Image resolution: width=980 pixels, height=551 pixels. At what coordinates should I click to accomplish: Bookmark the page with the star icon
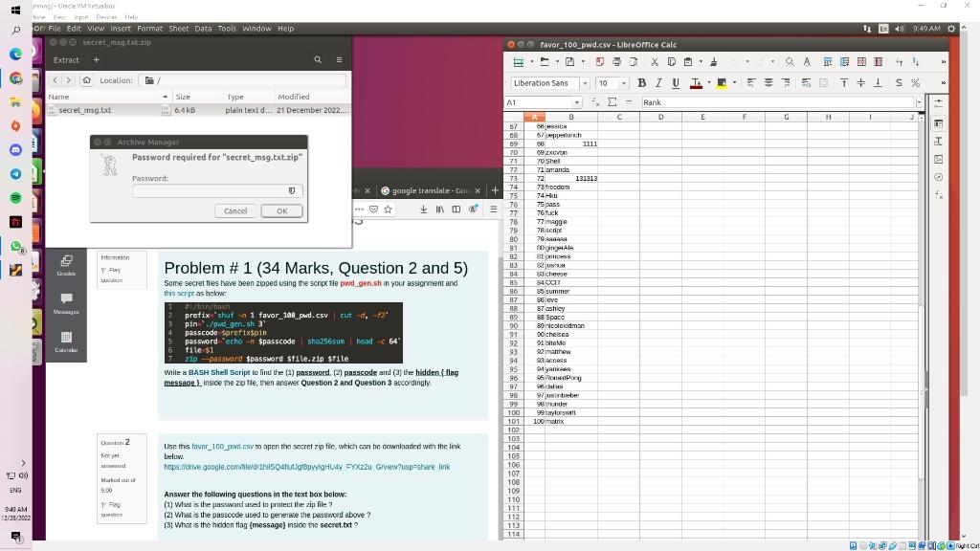click(x=389, y=209)
